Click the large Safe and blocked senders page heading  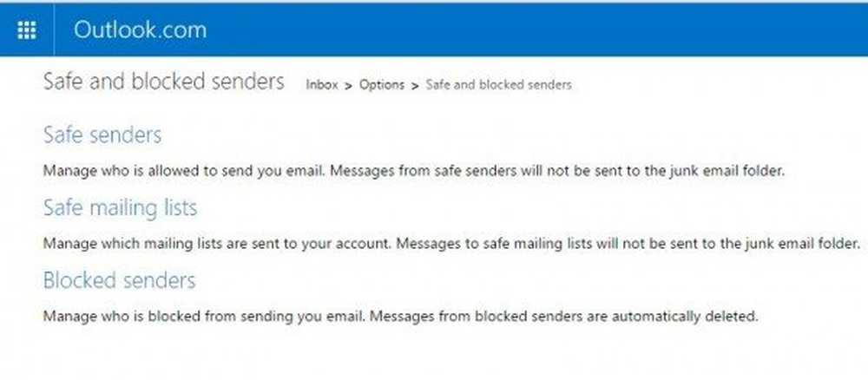pos(164,82)
